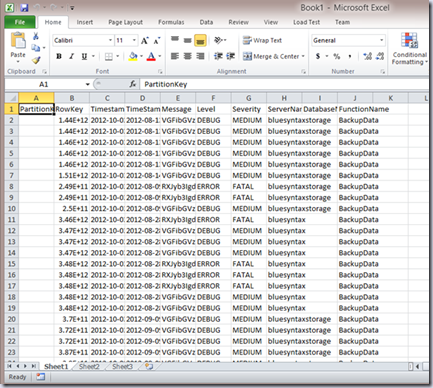433x388 pixels.
Task: Apply Comma Style format
Action: (x=349, y=56)
